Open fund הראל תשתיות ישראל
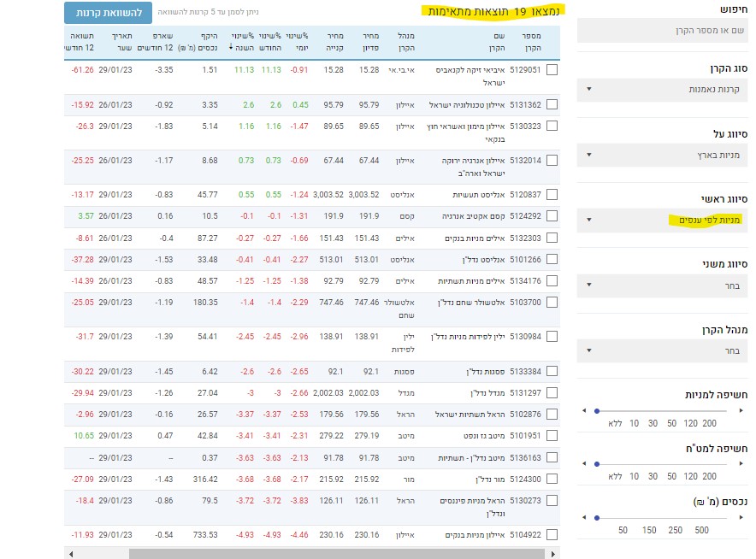The height and width of the screenshot is (559, 756). pos(470,415)
